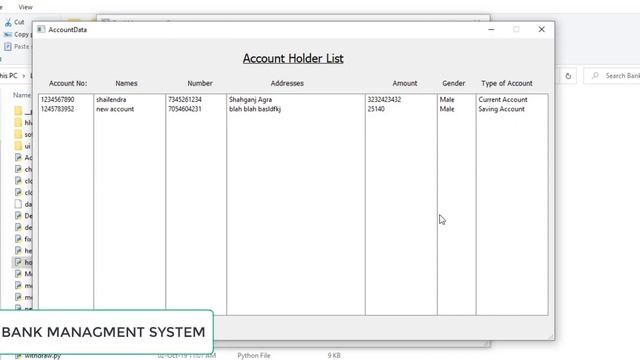
Task: Click Copy in File Explorer ribbon
Action: (x=17, y=34)
